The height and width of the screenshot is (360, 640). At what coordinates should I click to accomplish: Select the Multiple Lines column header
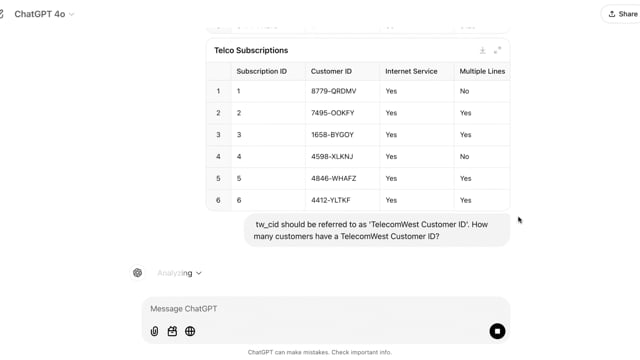coord(482,71)
